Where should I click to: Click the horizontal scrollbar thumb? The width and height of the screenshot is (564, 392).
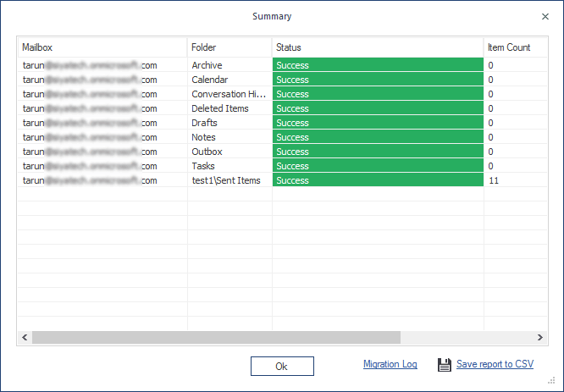pos(216,337)
